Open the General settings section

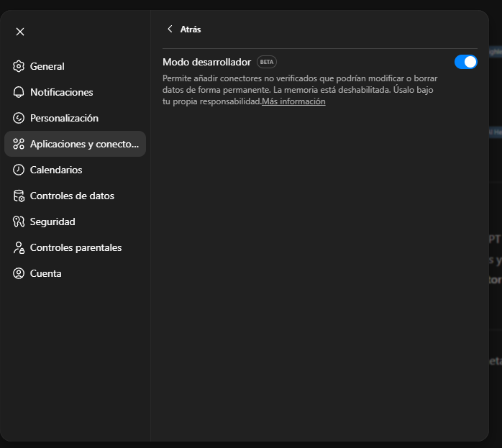point(76,66)
